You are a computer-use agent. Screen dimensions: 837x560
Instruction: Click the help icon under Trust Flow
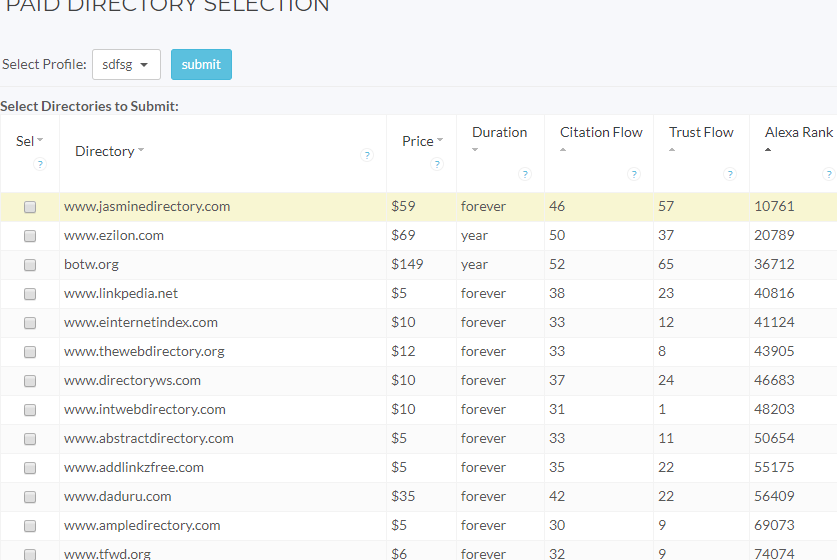tap(730, 174)
